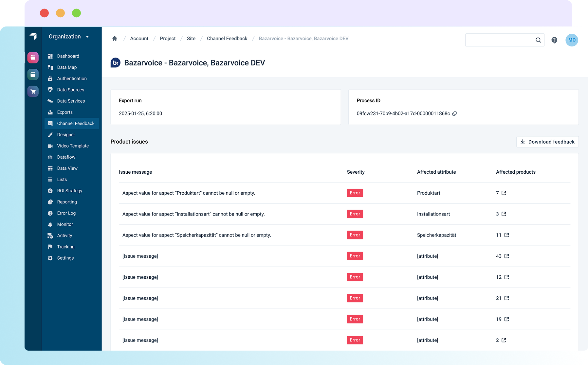This screenshot has width=588, height=365.
Task: Open external link icon beside 2 products
Action: point(504,340)
